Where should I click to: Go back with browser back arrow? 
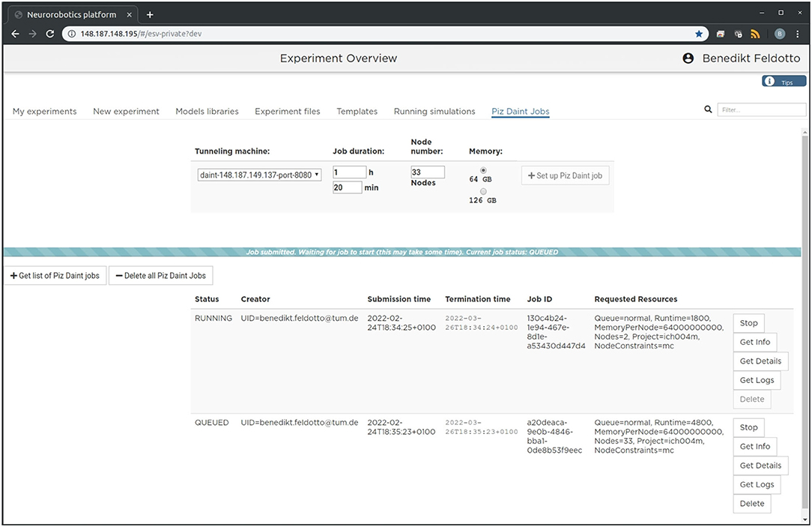tap(15, 34)
